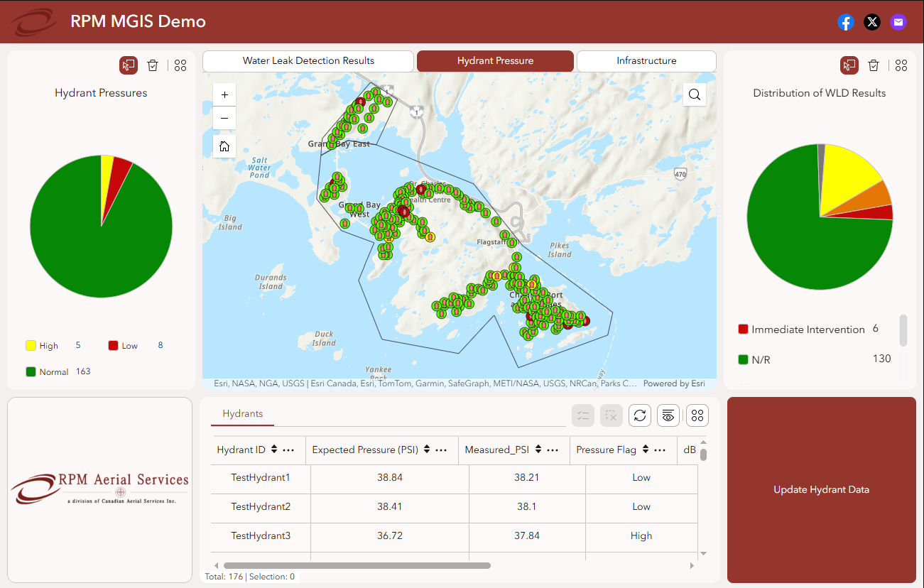Toggle selection mode on Hydrant Pressures chart
The width and height of the screenshot is (924, 588).
(128, 65)
